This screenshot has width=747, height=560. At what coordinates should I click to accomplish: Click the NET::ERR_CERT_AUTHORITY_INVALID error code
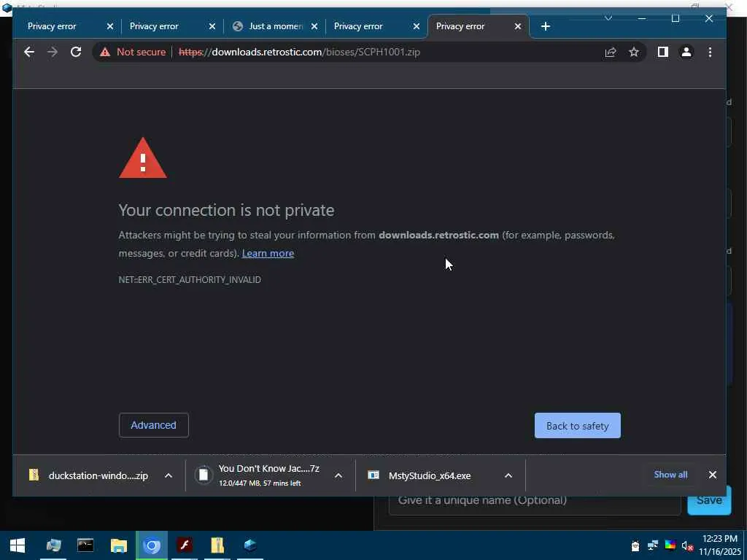click(190, 279)
